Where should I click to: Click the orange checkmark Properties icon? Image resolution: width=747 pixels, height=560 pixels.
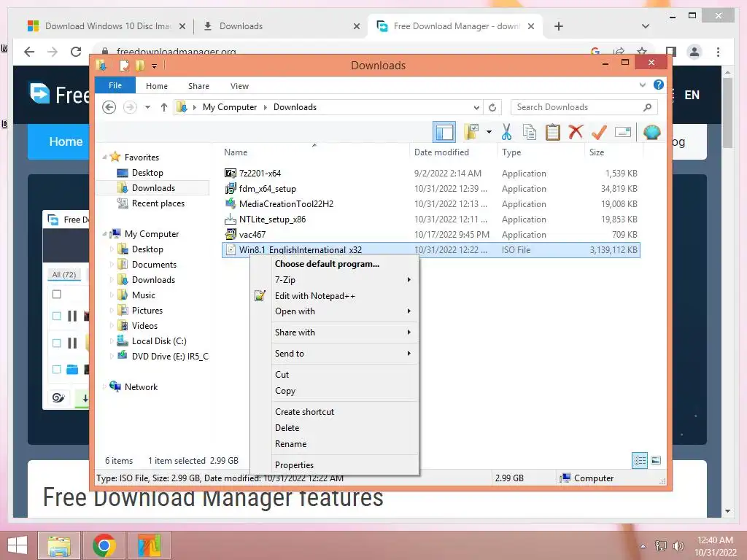tap(599, 132)
